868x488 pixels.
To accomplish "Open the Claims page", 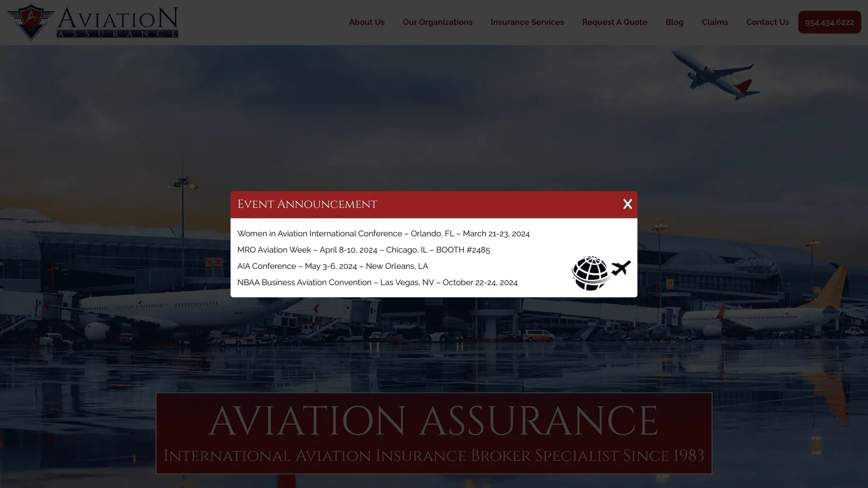I will point(715,22).
